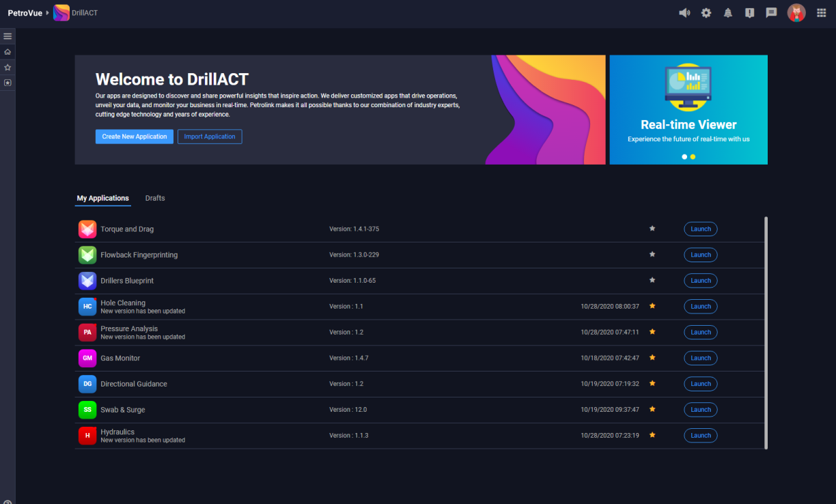Toggle favorite star for Swab & Surge
The width and height of the screenshot is (836, 504).
(x=652, y=409)
